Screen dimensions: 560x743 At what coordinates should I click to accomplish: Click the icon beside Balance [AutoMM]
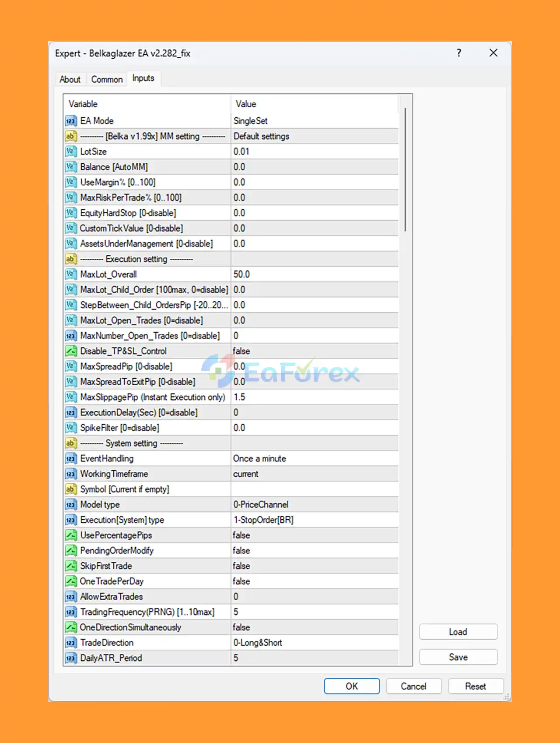click(71, 167)
